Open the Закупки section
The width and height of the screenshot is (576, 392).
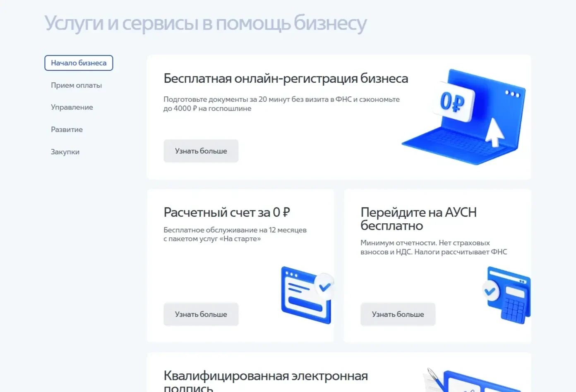tap(65, 152)
